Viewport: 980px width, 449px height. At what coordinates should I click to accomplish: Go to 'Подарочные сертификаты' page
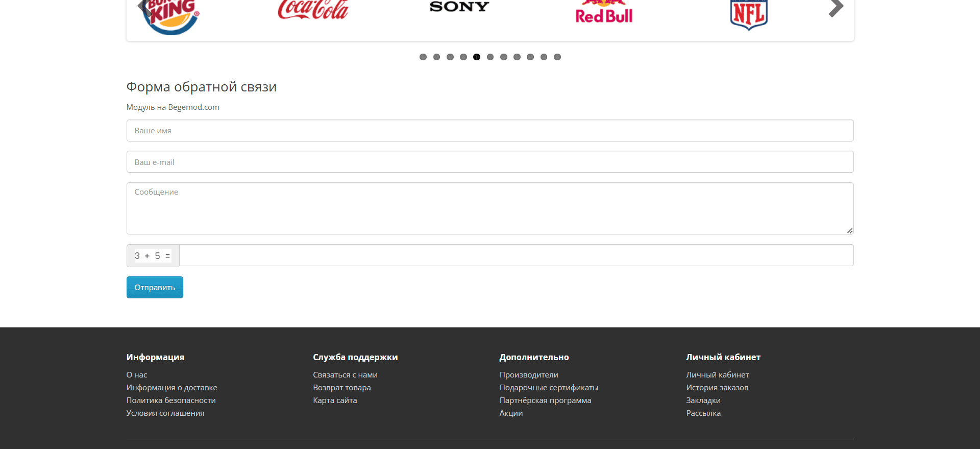549,388
